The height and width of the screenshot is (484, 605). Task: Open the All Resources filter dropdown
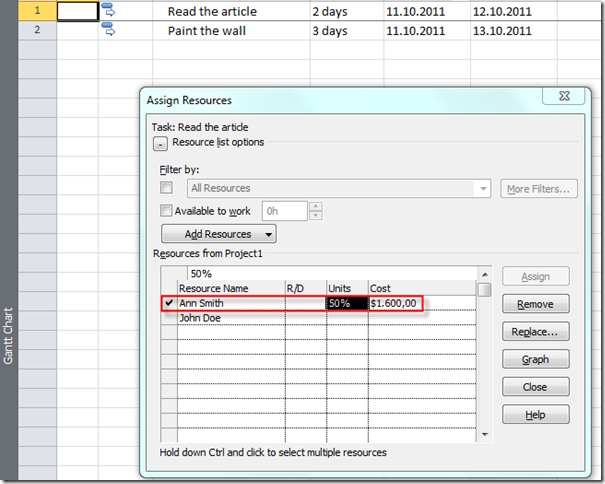pyautogui.click(x=483, y=188)
